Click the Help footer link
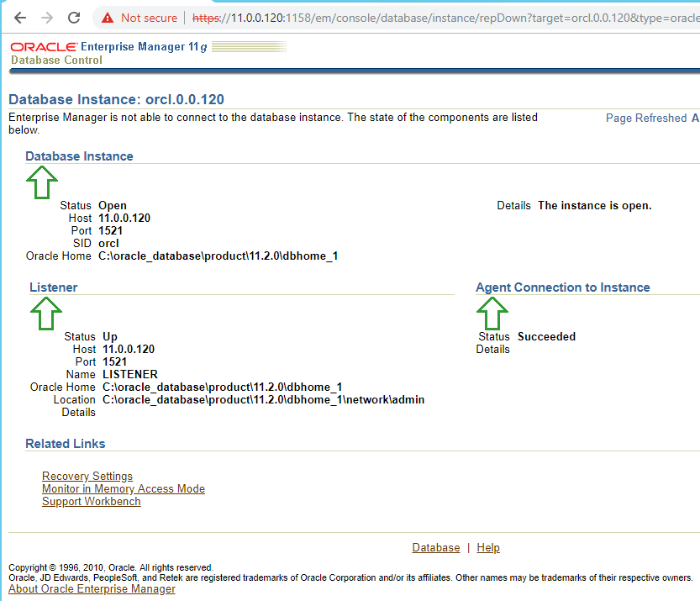This screenshot has width=700, height=601. (x=488, y=547)
